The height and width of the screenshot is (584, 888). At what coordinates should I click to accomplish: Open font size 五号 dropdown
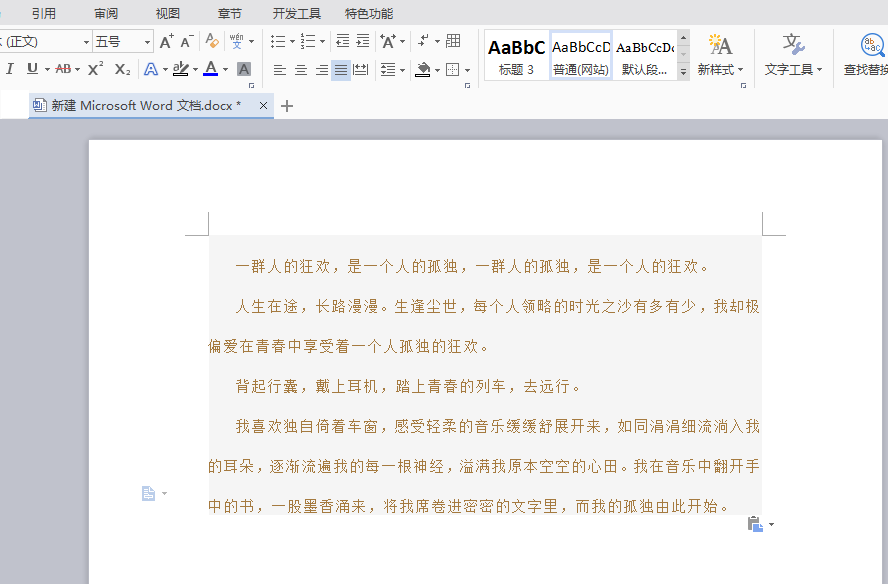147,42
